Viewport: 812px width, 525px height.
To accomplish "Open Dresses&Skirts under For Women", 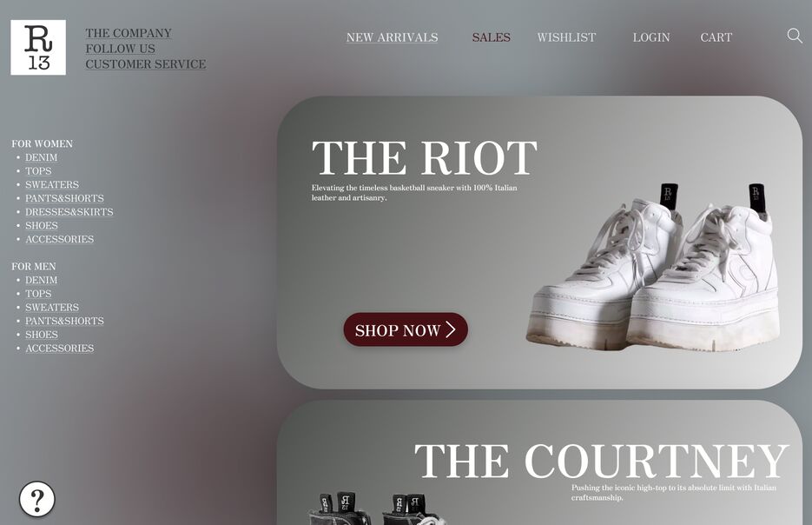I will 69,212.
